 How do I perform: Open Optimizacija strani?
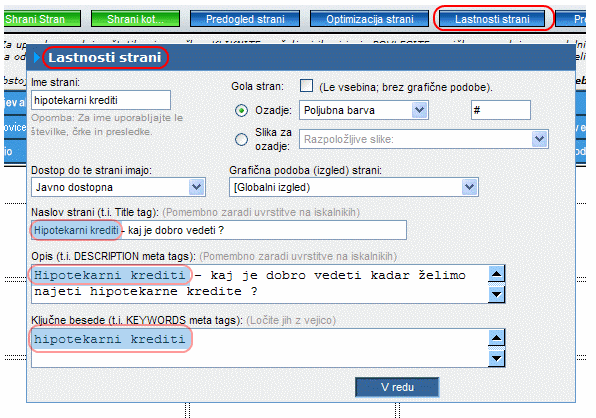(369, 19)
